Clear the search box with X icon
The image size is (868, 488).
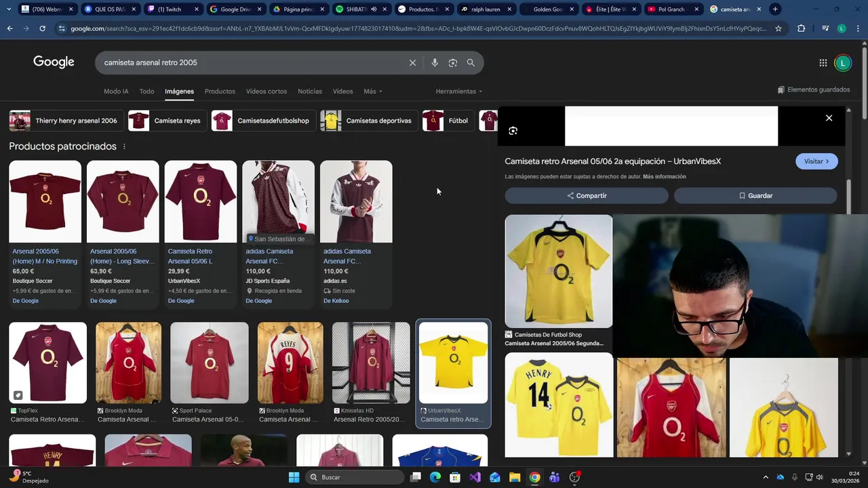(412, 62)
